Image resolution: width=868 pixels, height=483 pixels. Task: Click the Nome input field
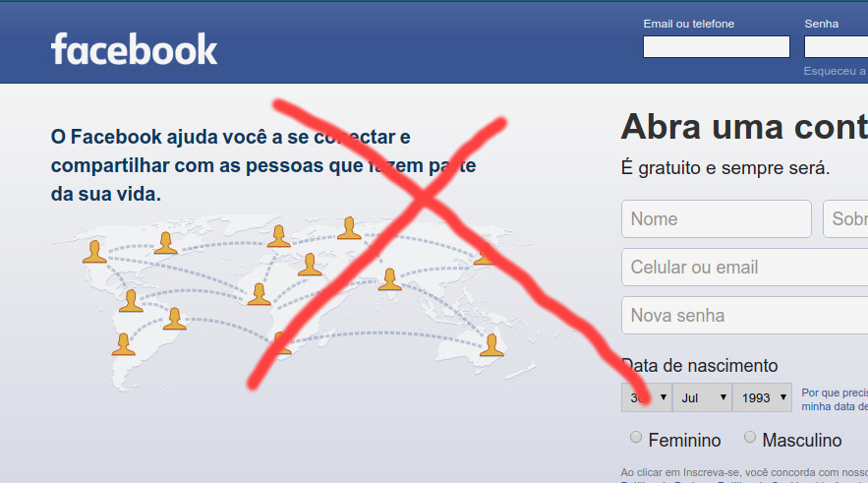coord(717,218)
